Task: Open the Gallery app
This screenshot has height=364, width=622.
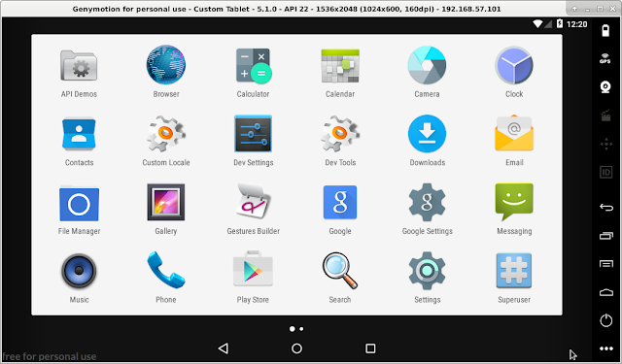Action: coord(166,202)
